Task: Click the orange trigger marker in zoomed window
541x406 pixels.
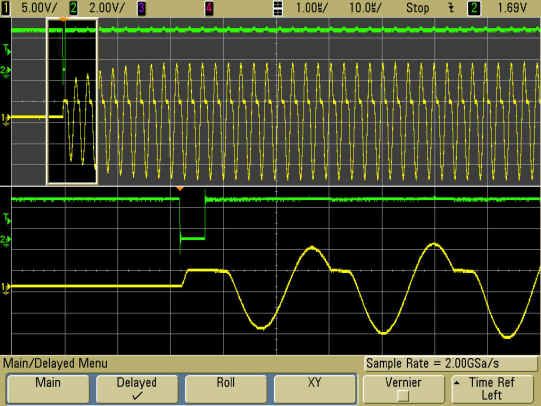Action: [180, 189]
